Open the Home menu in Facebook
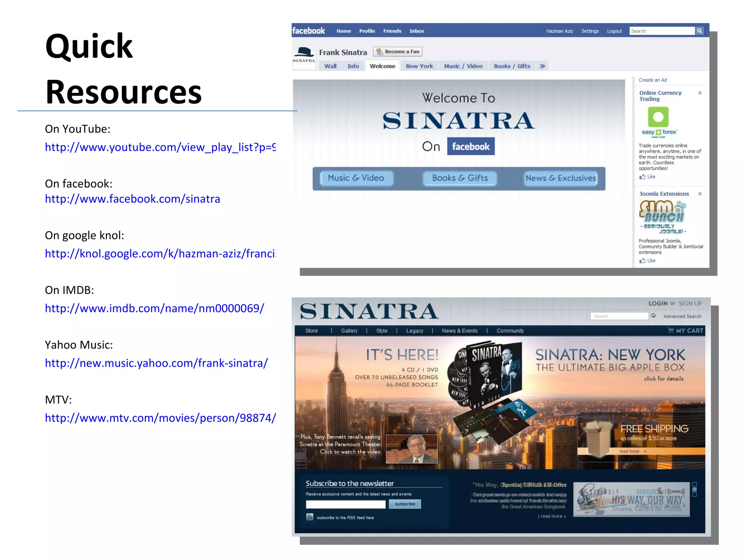Image resolution: width=747 pixels, height=560 pixels. [x=344, y=31]
